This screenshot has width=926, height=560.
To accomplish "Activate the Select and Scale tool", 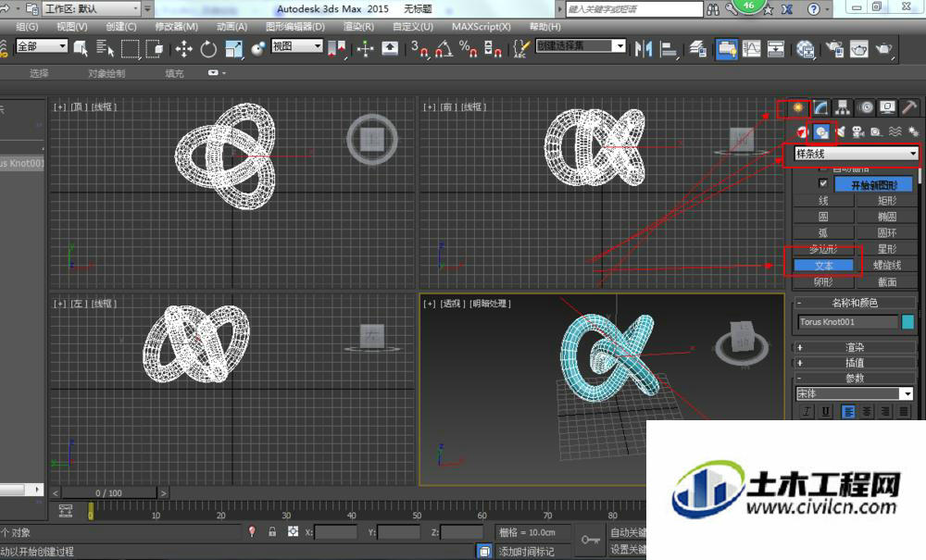I will 234,48.
